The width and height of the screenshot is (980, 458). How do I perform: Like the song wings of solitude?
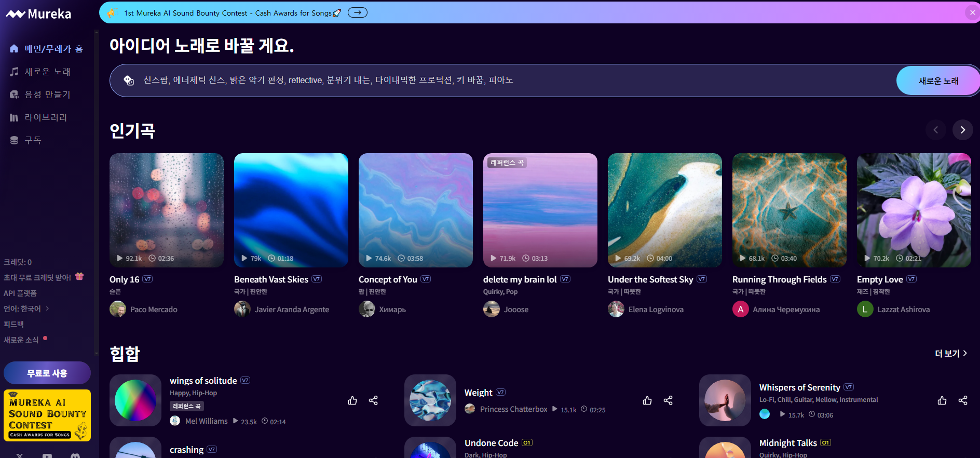(x=352, y=400)
